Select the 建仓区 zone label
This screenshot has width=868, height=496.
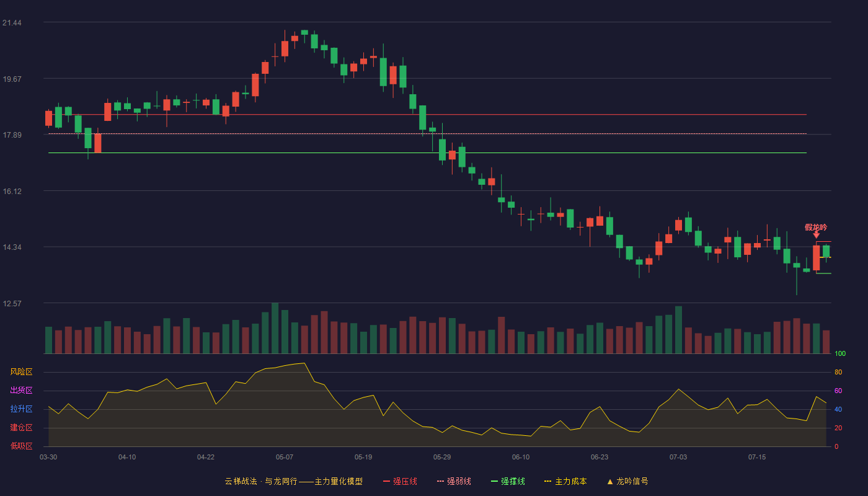tap(21, 428)
